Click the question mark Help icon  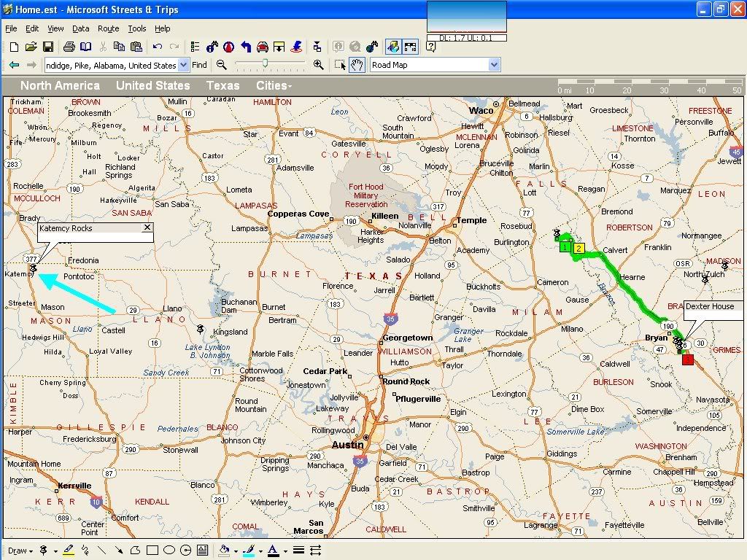point(430,47)
